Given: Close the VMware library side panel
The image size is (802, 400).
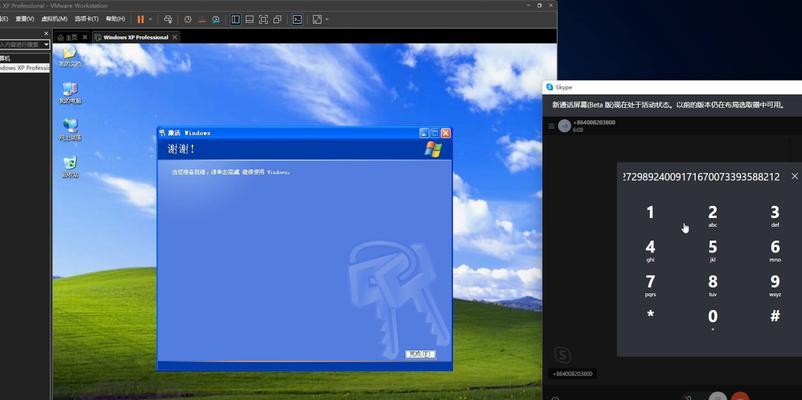Looking at the screenshot, I should point(47,34).
